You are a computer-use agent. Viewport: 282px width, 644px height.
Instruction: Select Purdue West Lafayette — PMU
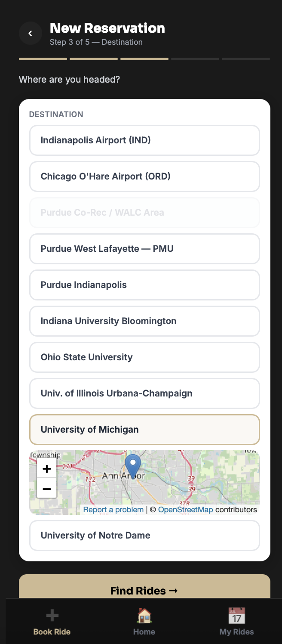(144, 249)
